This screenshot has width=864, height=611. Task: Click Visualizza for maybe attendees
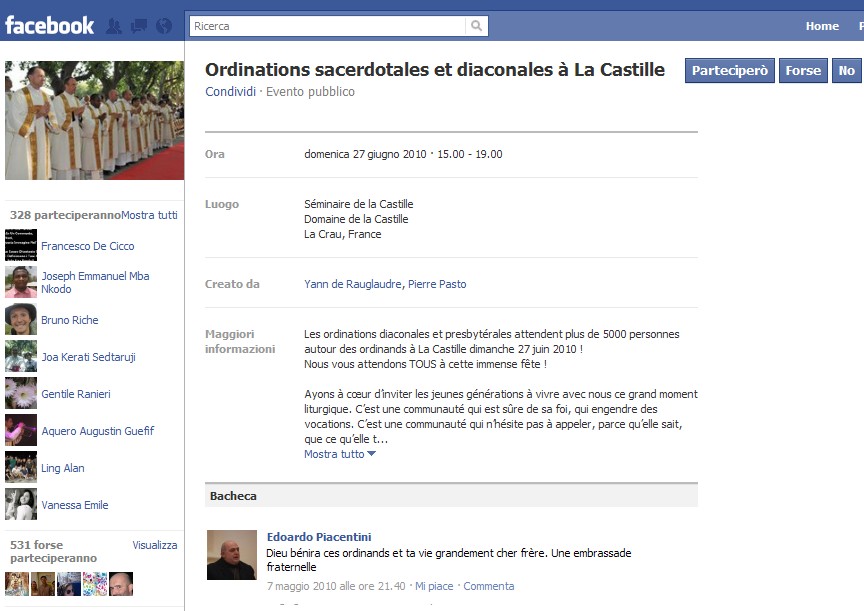155,545
